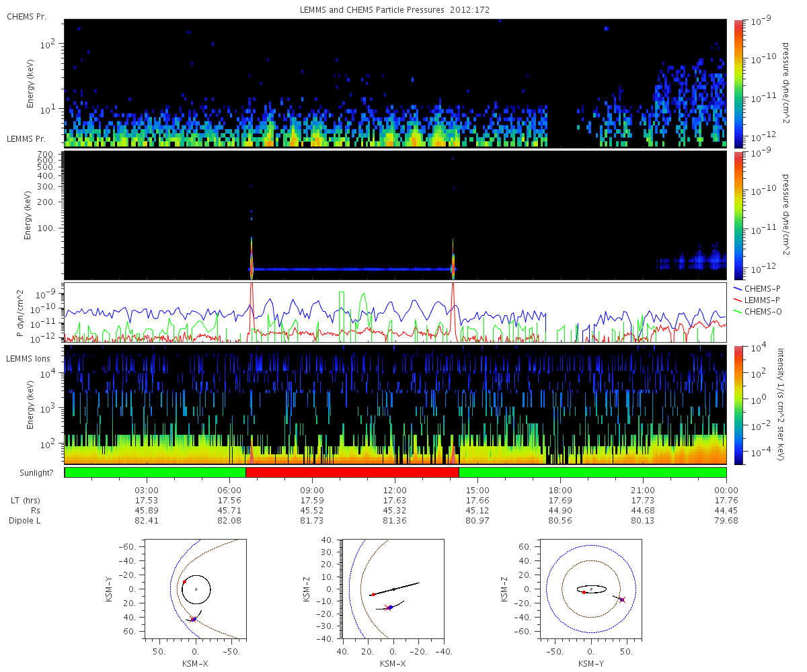
Task: Click the Sunlight? row label
Action: (32, 473)
